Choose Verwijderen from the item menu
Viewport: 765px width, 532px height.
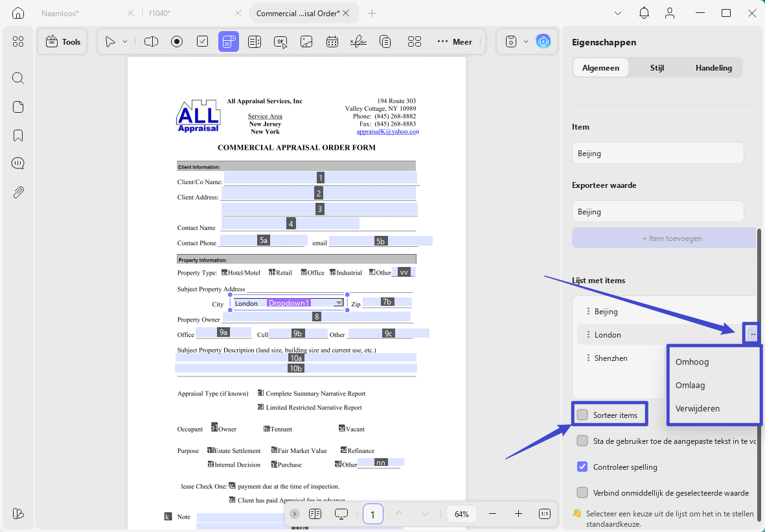(x=697, y=408)
